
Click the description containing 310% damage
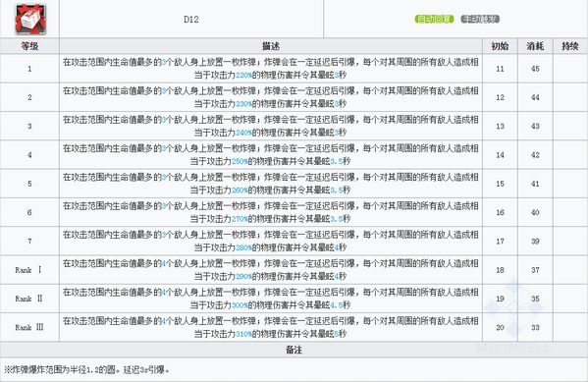click(270, 327)
